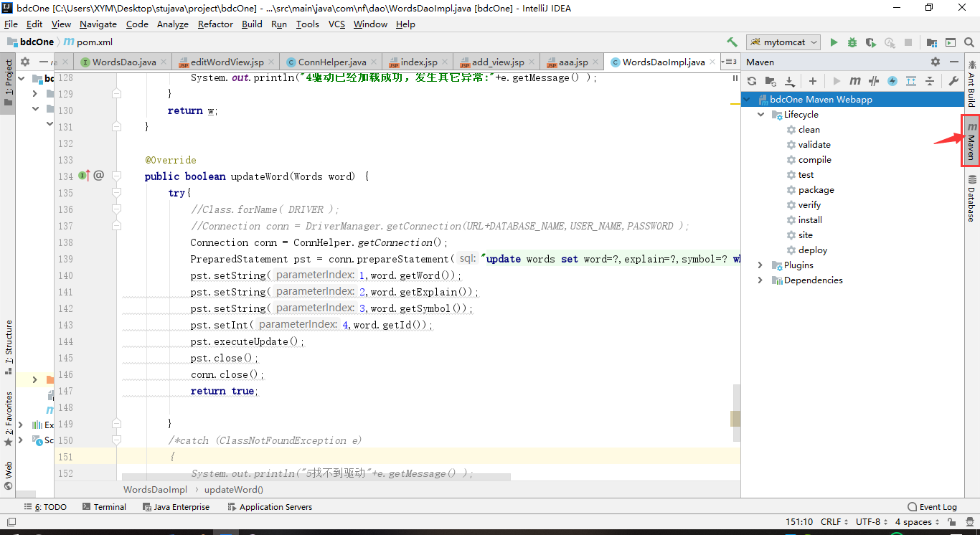Open the Project panel gear options

coord(25,62)
